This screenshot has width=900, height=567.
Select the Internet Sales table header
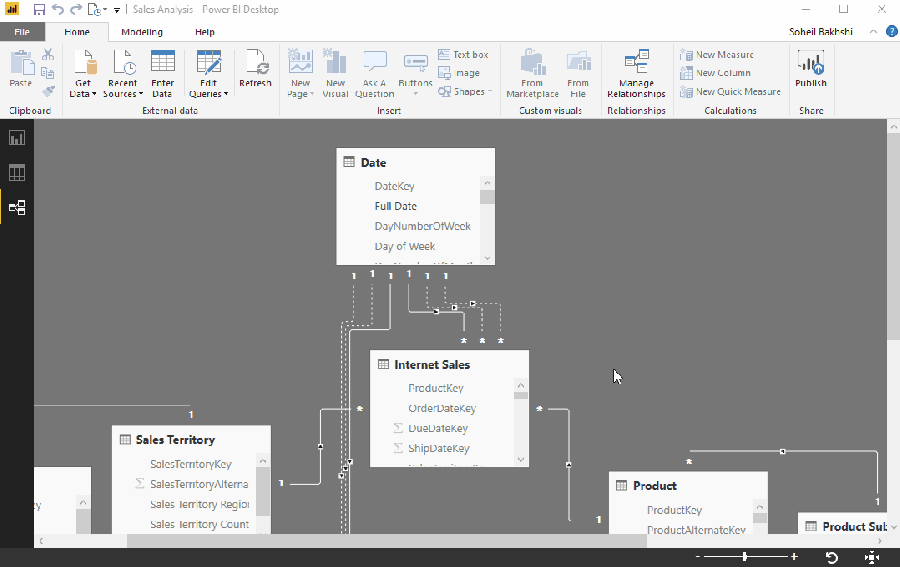(449, 364)
